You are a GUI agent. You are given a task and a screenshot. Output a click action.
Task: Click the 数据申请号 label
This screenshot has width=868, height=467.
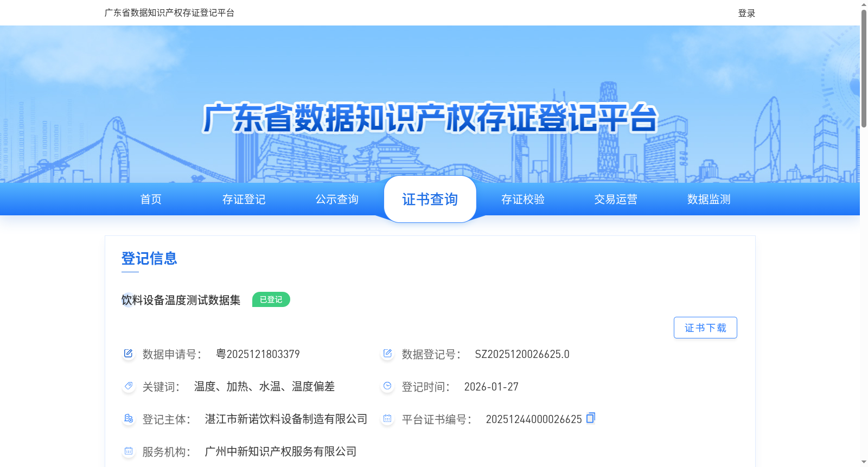point(172,354)
